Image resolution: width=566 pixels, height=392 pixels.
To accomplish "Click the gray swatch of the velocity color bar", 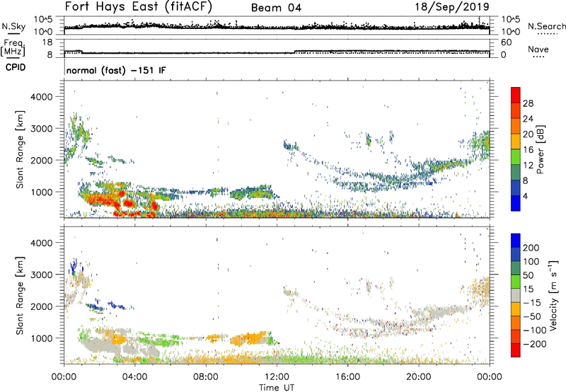I will pos(516,295).
